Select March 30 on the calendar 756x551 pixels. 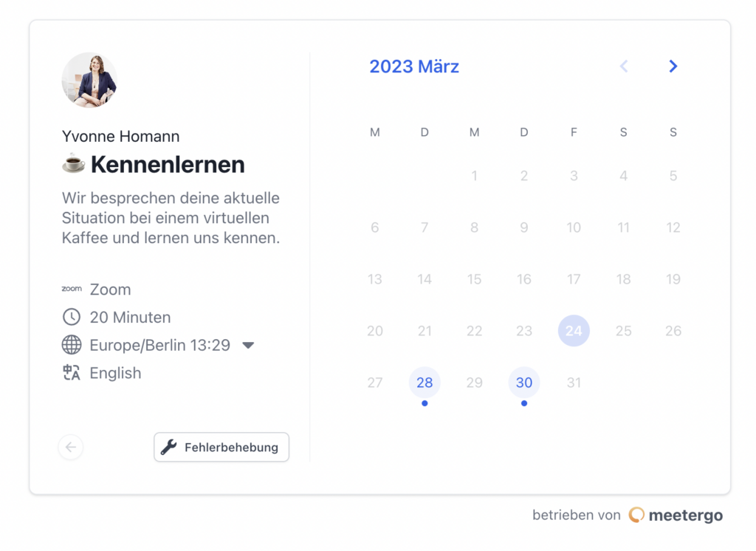point(524,383)
